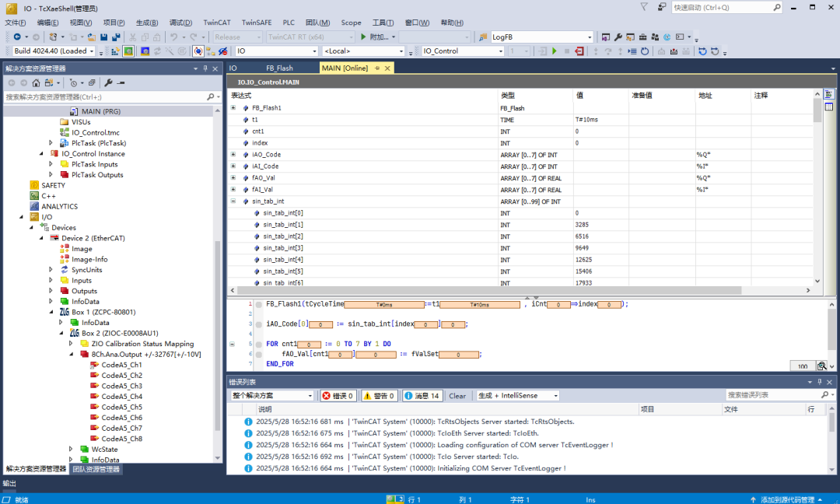Viewport: 840px width, 504px height.
Task: Click the notification flag icon in title bar
Action: tap(644, 7)
